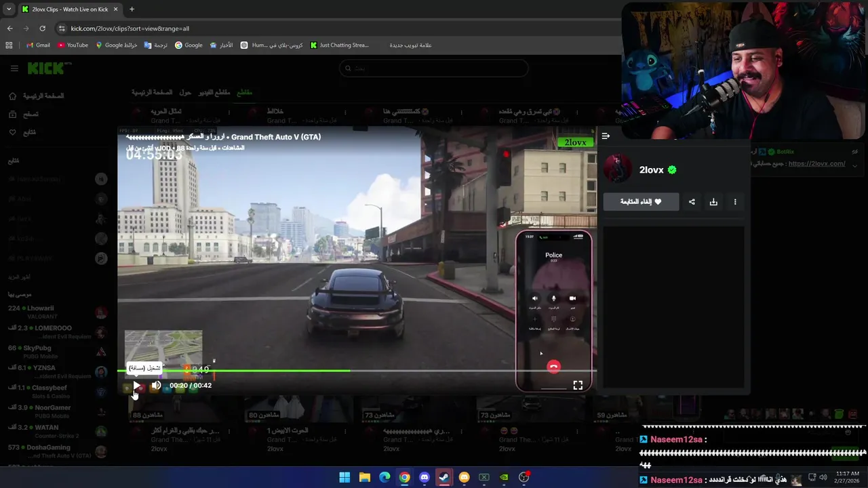
Task: Open https://2lovx.com link in chat
Action: click(816, 163)
